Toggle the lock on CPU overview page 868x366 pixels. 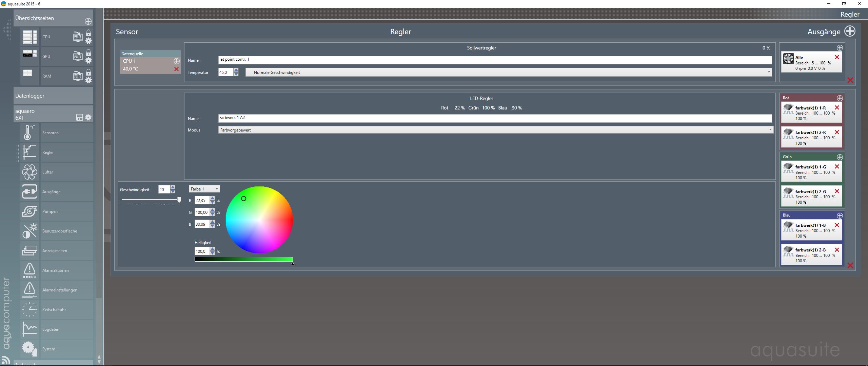(88, 33)
